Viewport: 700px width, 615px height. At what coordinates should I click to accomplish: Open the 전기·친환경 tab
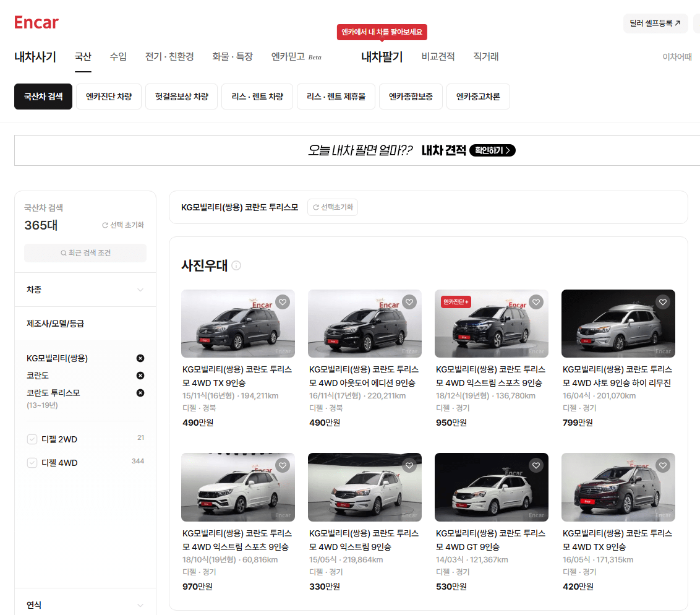point(169,57)
